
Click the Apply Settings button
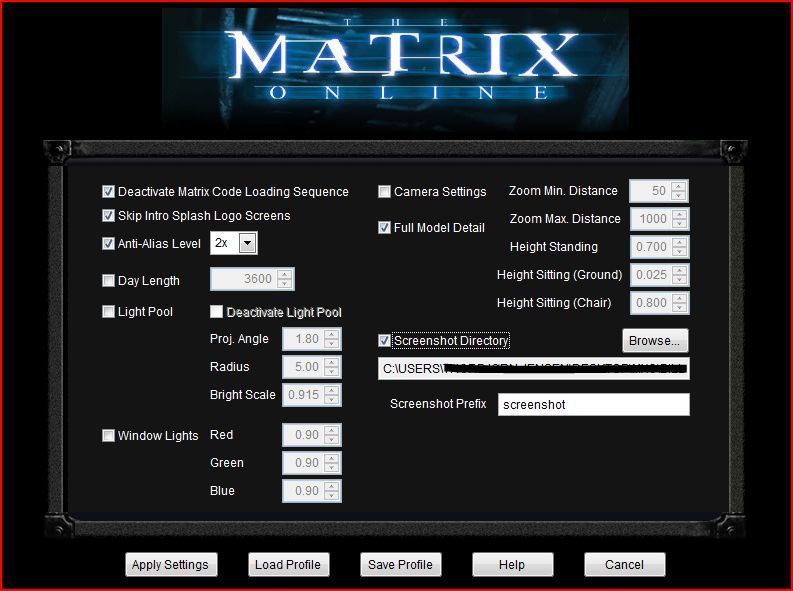[x=171, y=565]
